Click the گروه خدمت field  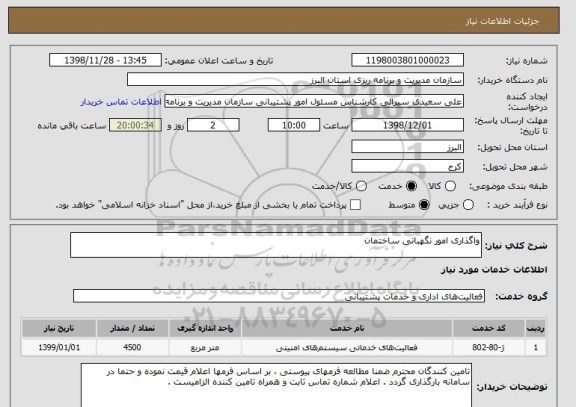279,296
